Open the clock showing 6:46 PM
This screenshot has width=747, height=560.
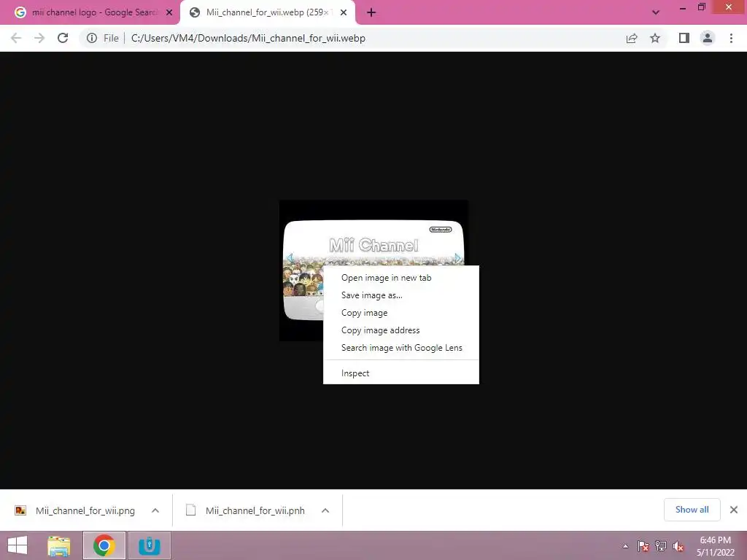point(716,546)
